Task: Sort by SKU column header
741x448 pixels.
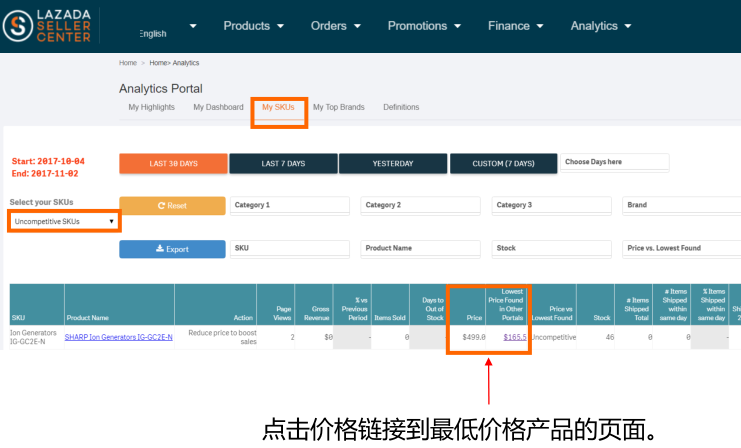Action: point(37,304)
